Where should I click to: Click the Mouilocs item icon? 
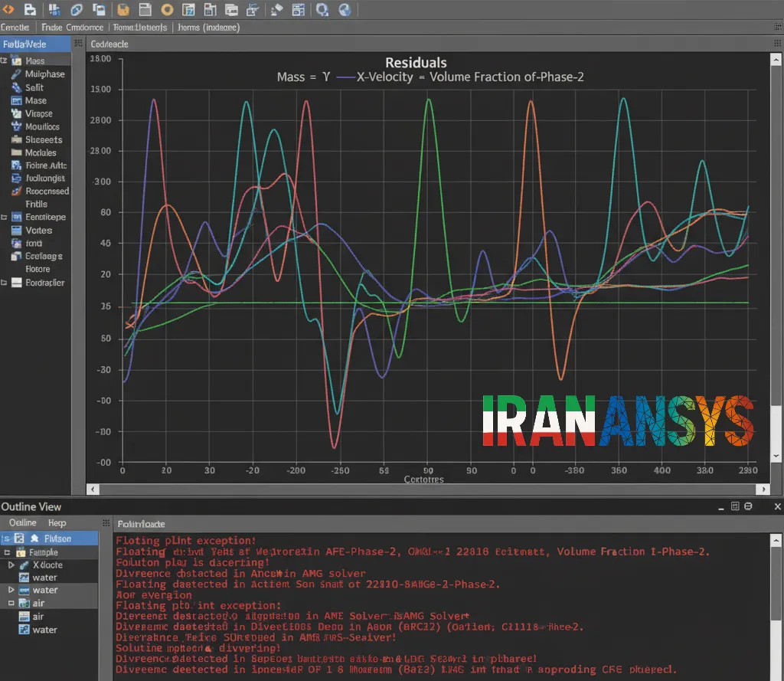(17, 126)
